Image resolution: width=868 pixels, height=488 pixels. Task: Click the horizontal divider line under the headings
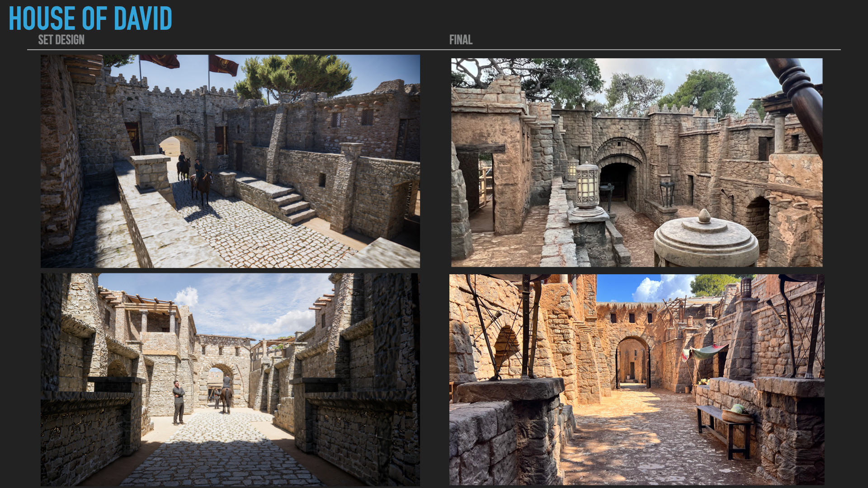[x=434, y=50]
